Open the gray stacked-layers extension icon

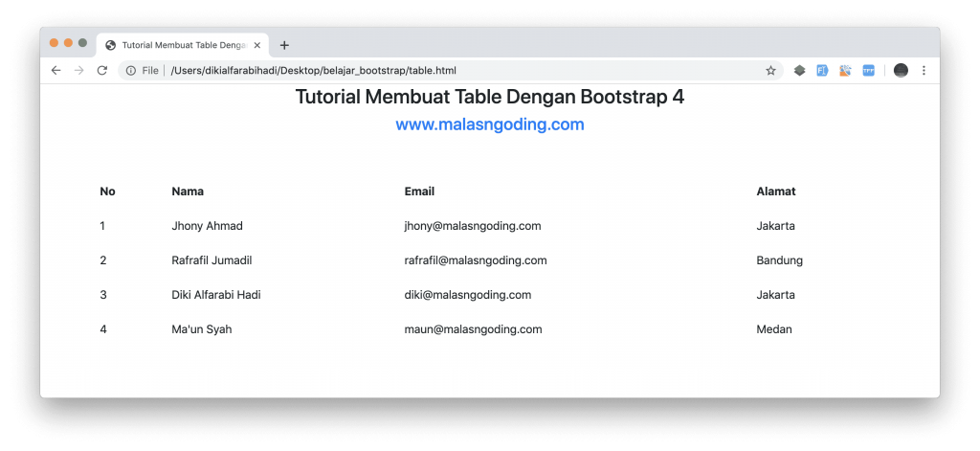799,71
